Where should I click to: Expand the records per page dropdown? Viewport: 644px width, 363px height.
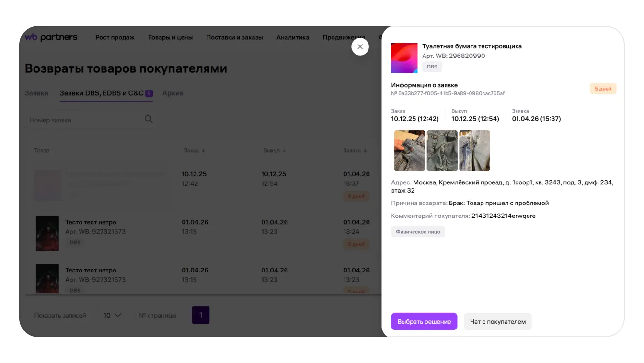[113, 315]
